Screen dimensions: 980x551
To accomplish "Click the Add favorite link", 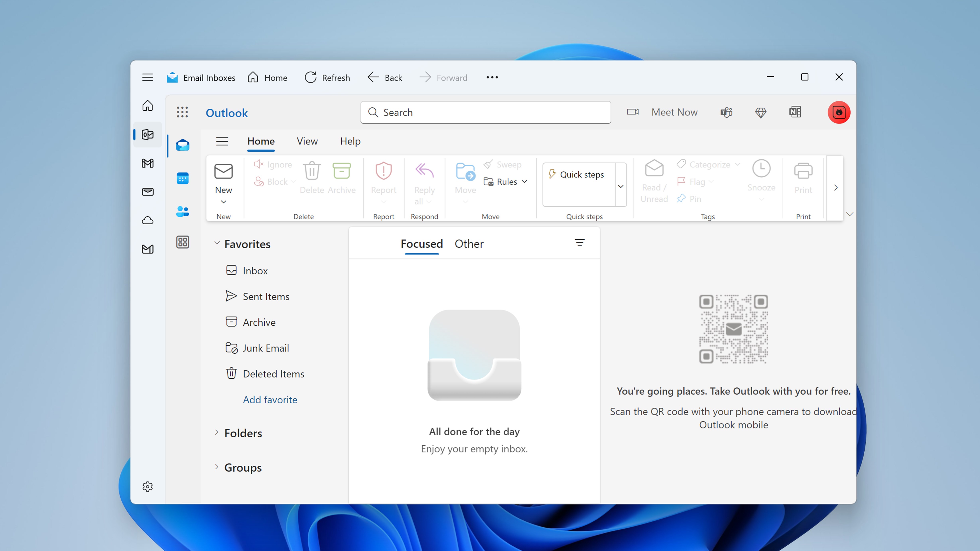I will 270,400.
